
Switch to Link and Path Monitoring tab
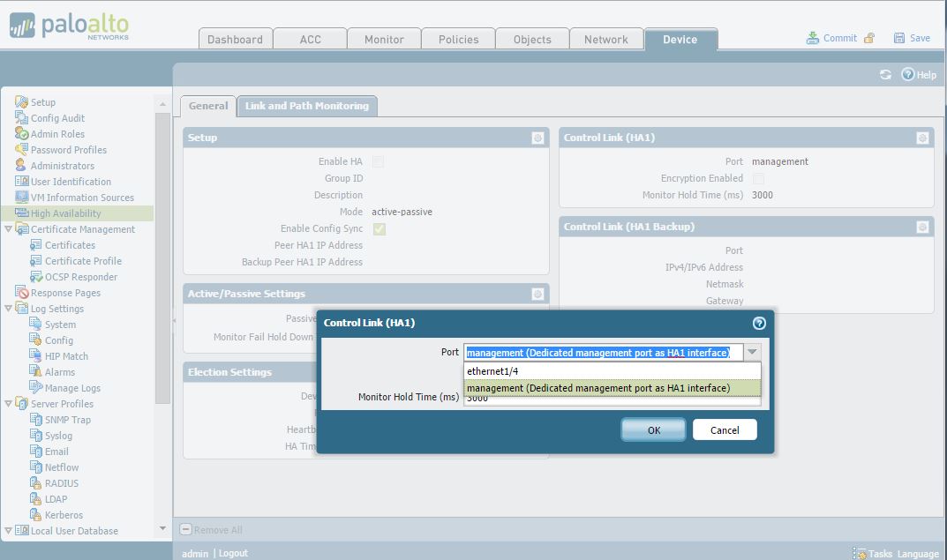pyautogui.click(x=307, y=106)
